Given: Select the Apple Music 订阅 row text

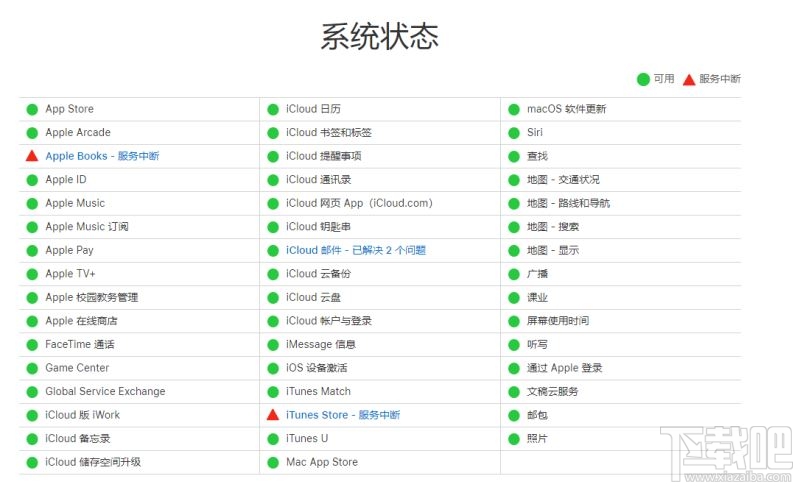Looking at the screenshot, I should [87, 226].
